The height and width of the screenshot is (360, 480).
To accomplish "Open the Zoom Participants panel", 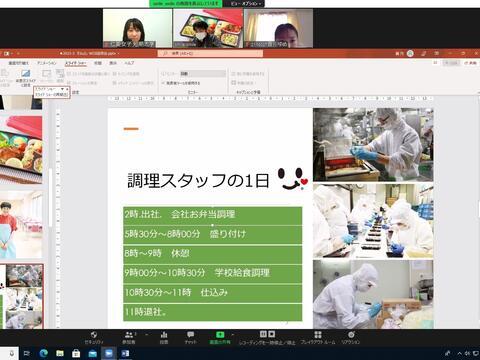I will 129,337.
